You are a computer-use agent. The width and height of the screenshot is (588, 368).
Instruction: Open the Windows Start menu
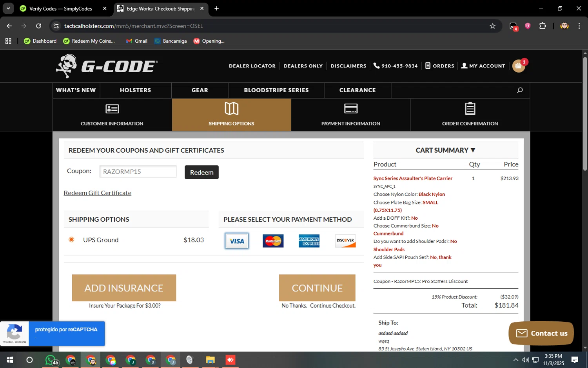tap(10, 360)
